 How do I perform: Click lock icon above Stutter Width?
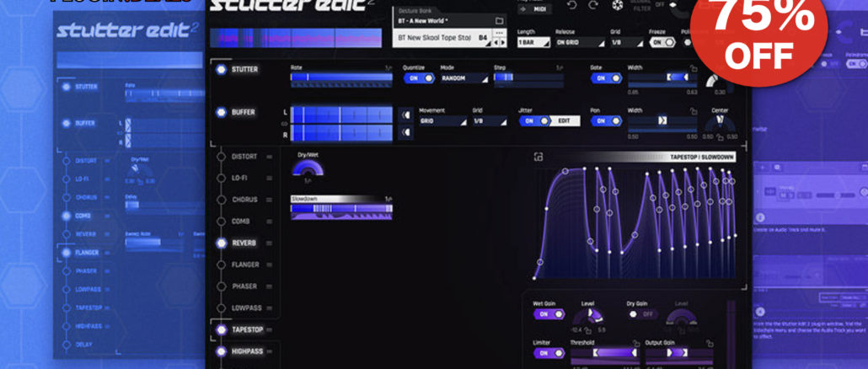coord(693,68)
